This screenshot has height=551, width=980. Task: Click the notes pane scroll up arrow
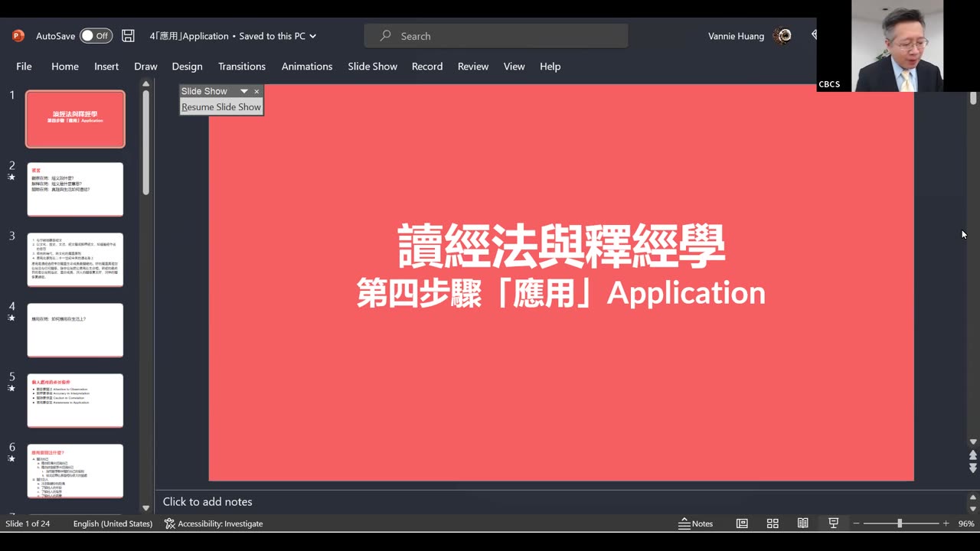point(973,497)
